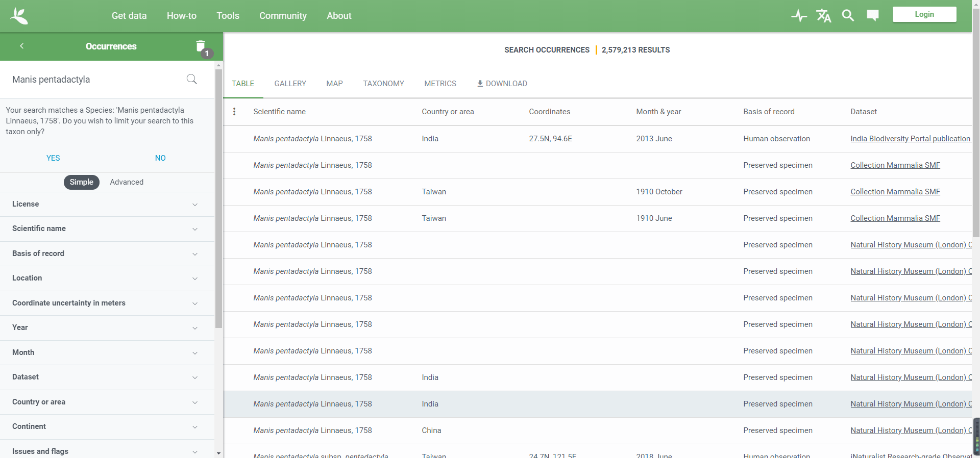Open the Get data menu
980x458 pixels.
[x=129, y=16]
